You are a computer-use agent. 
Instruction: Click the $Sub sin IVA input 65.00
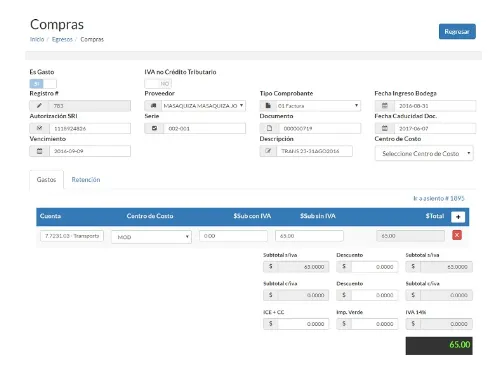[309, 236]
